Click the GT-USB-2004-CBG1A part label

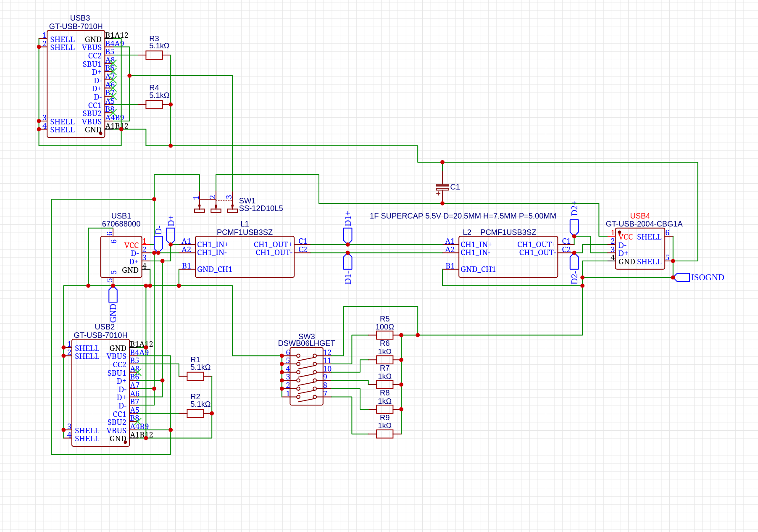[x=644, y=224]
